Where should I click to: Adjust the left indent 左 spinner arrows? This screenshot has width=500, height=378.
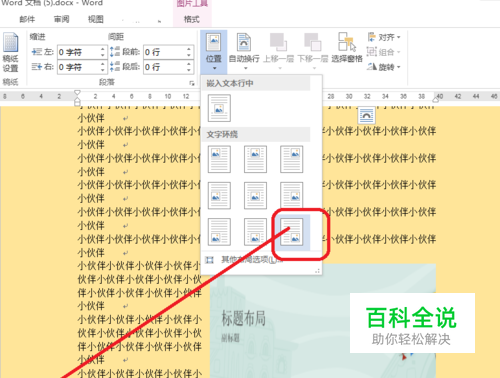pyautogui.click(x=103, y=52)
